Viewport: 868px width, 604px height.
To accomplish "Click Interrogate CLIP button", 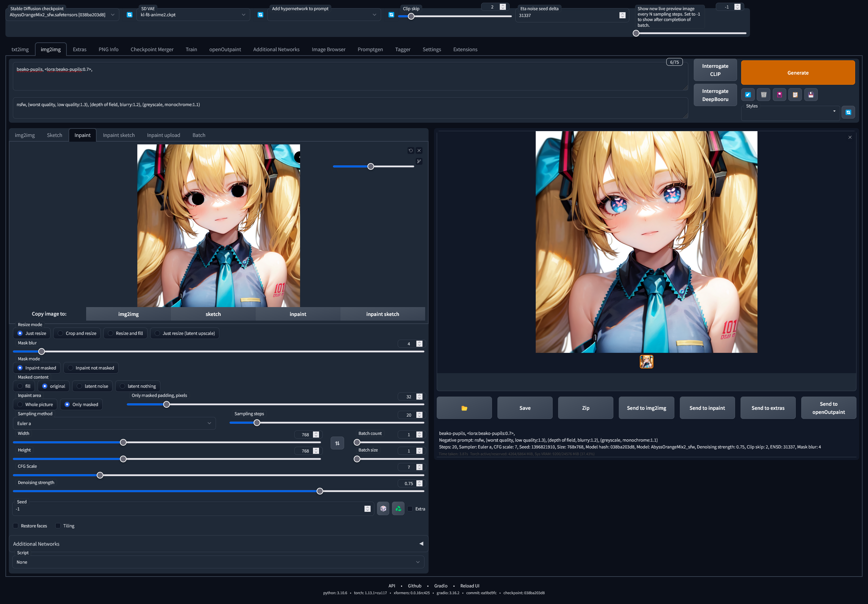I will pyautogui.click(x=715, y=70).
